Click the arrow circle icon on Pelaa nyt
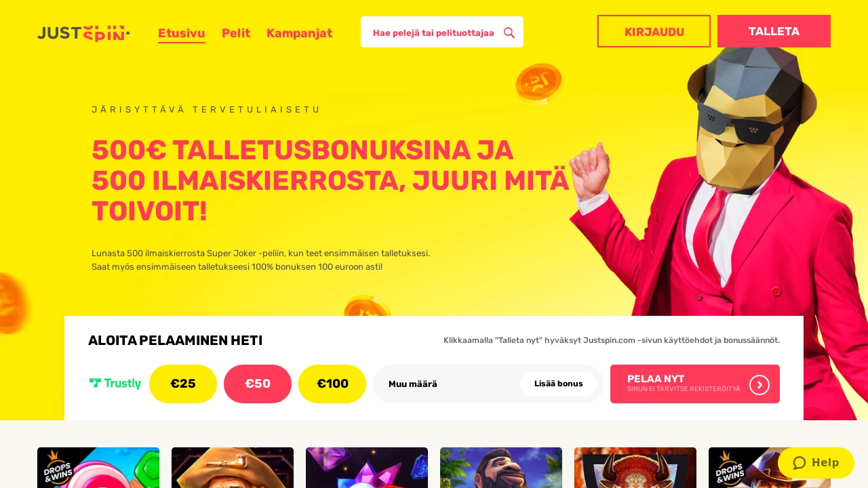 tap(759, 384)
